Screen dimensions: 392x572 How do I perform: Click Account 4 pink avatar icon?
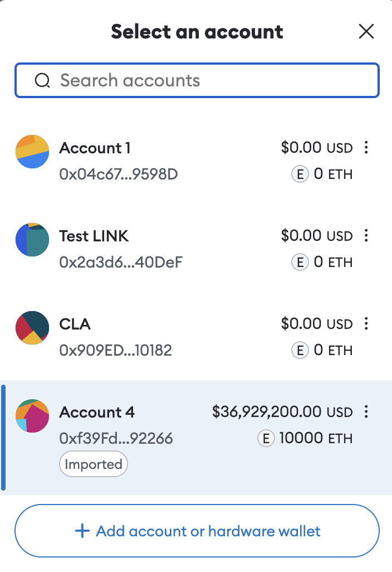[32, 416]
